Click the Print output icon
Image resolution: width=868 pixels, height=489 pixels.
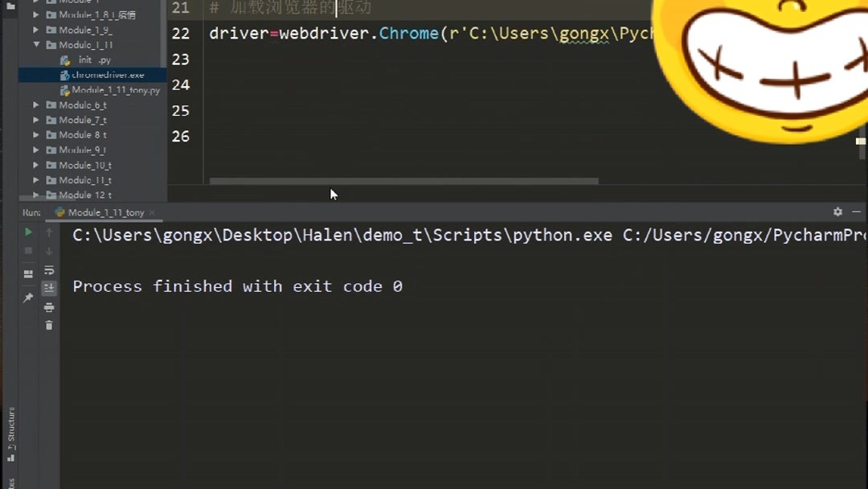click(x=49, y=306)
